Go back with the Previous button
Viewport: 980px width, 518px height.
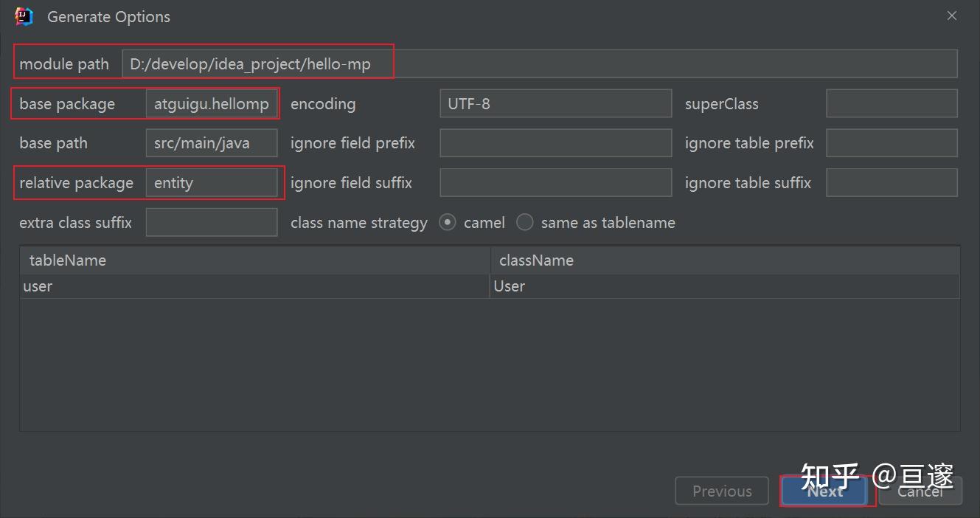pos(722,491)
